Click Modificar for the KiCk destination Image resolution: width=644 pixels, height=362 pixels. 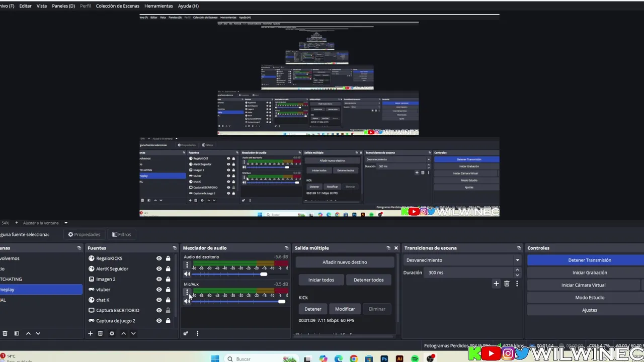(x=345, y=309)
